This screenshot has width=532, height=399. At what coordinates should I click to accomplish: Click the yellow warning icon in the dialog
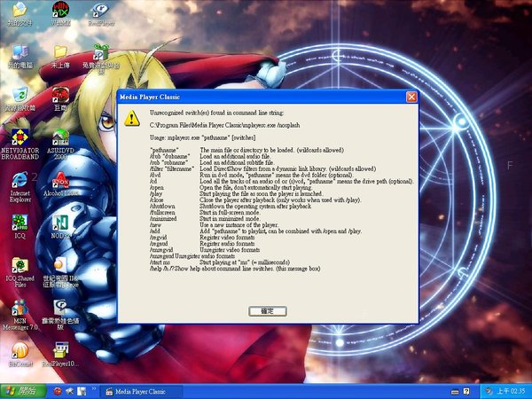point(132,119)
